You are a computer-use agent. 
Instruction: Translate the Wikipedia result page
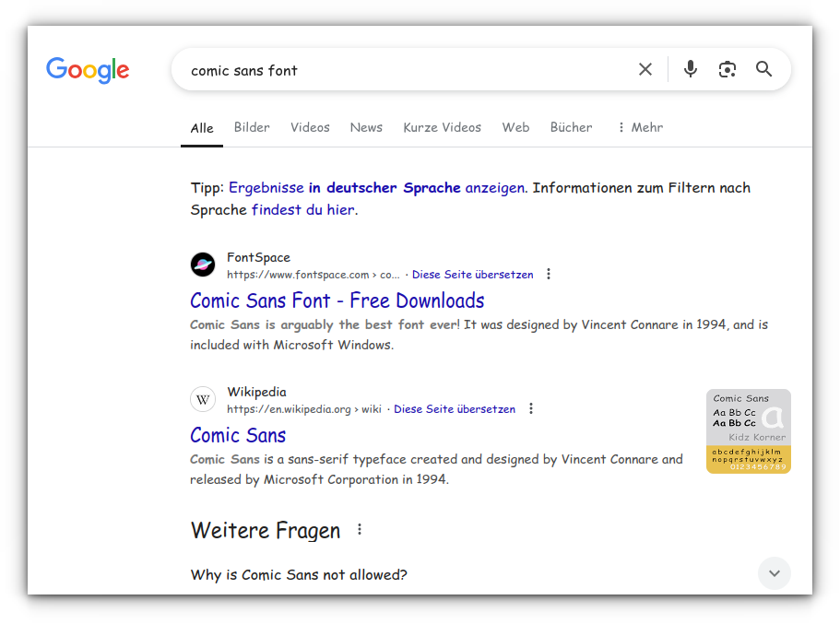[x=455, y=409]
